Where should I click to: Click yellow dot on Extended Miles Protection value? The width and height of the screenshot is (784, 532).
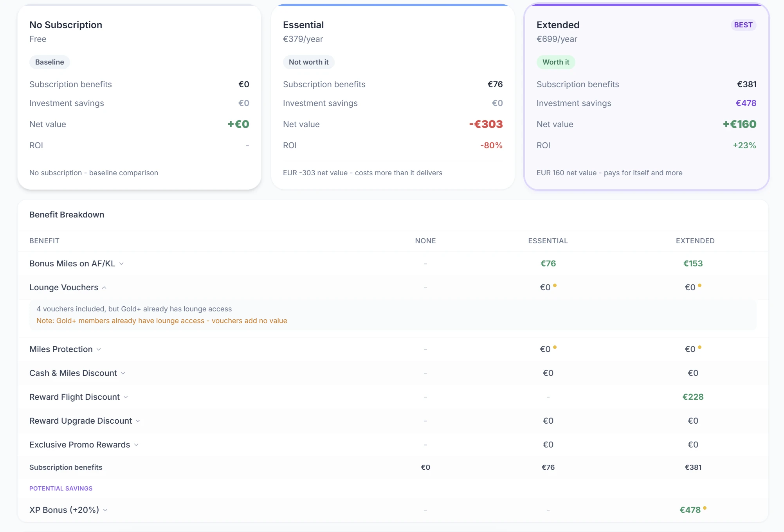pyautogui.click(x=699, y=347)
